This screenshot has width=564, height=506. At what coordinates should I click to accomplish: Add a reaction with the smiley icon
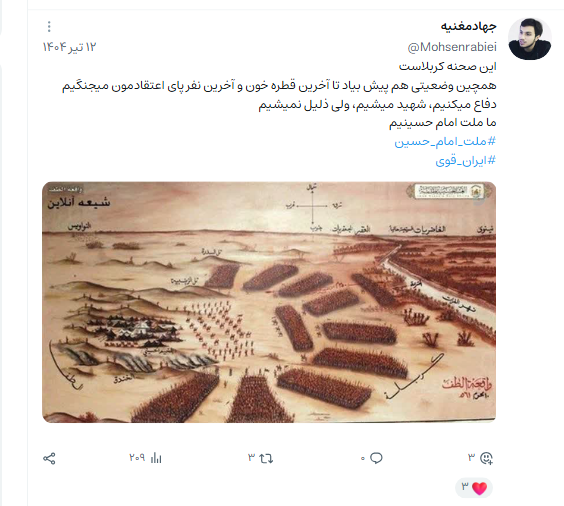486,458
